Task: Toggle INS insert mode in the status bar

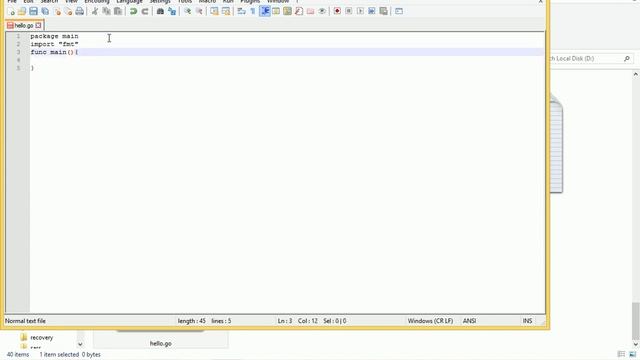Action: pyautogui.click(x=527, y=321)
